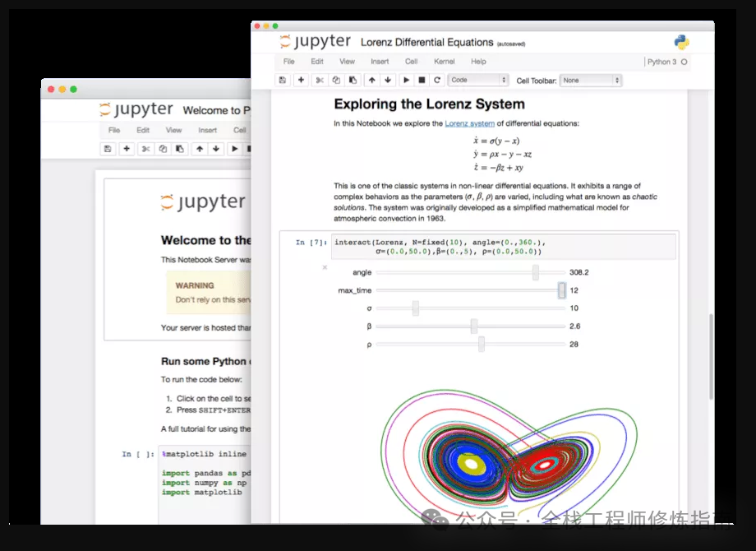Click the ρ slider handle

(x=482, y=344)
